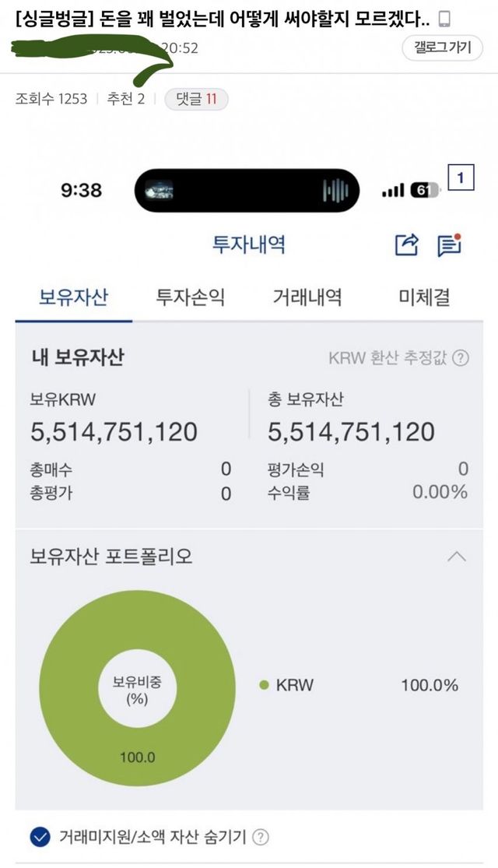
Task: Click the help icon beside 소액 자산 숨기기
Action: click(261, 838)
